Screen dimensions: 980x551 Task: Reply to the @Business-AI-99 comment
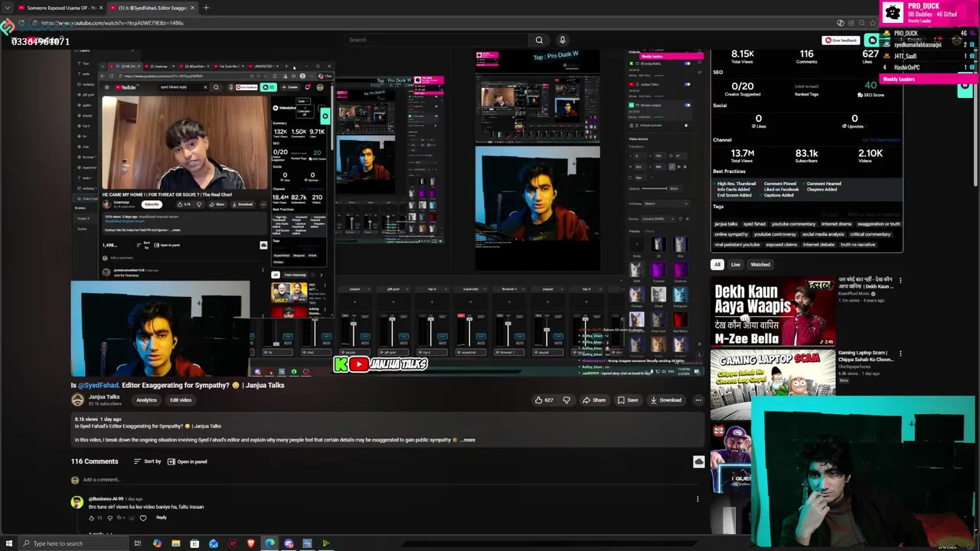(x=161, y=518)
